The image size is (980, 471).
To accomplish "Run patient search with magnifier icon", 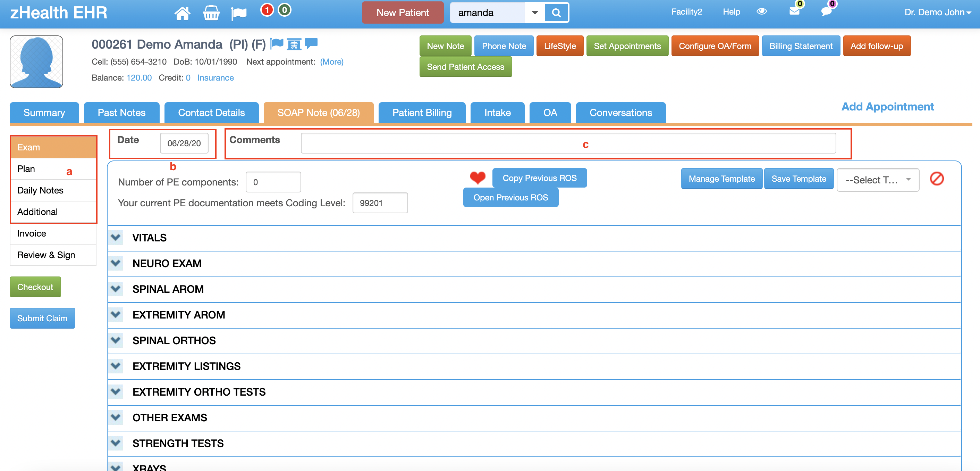I will (x=556, y=13).
